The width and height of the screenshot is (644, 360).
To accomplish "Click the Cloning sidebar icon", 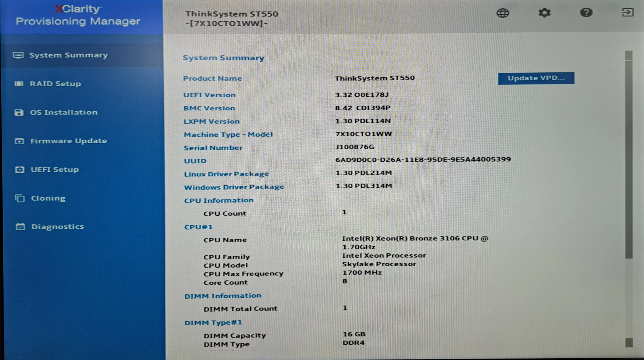I will coord(20,198).
